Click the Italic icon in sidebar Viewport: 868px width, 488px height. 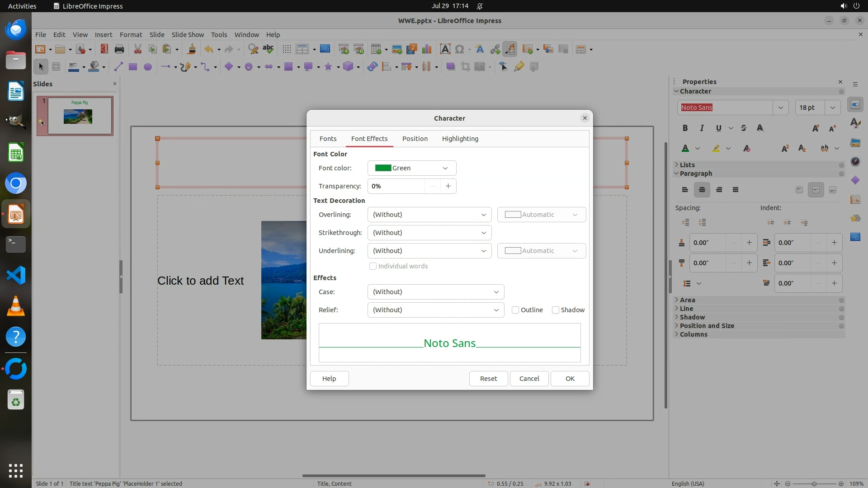pos(702,128)
